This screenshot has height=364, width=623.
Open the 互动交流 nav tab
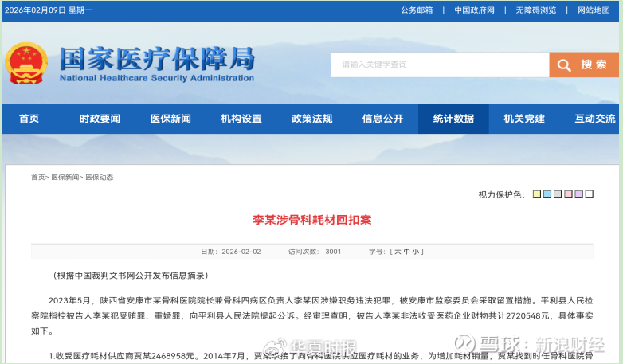[x=595, y=119]
